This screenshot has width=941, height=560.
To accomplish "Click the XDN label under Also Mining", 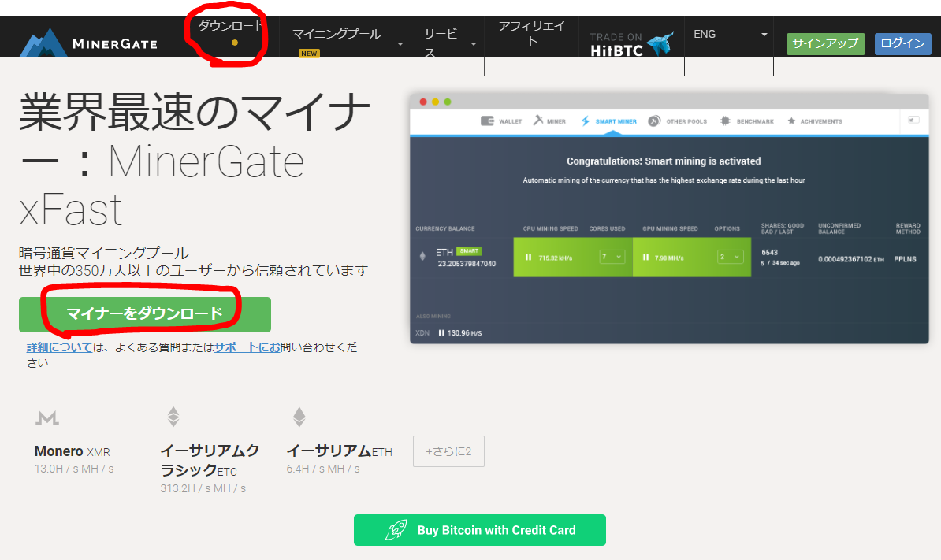I will [422, 332].
